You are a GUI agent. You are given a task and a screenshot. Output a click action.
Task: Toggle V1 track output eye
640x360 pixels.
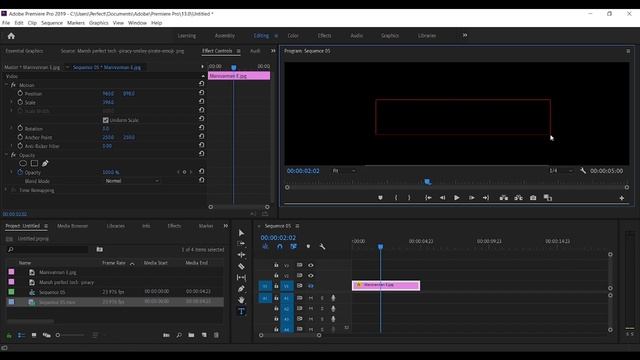(311, 286)
